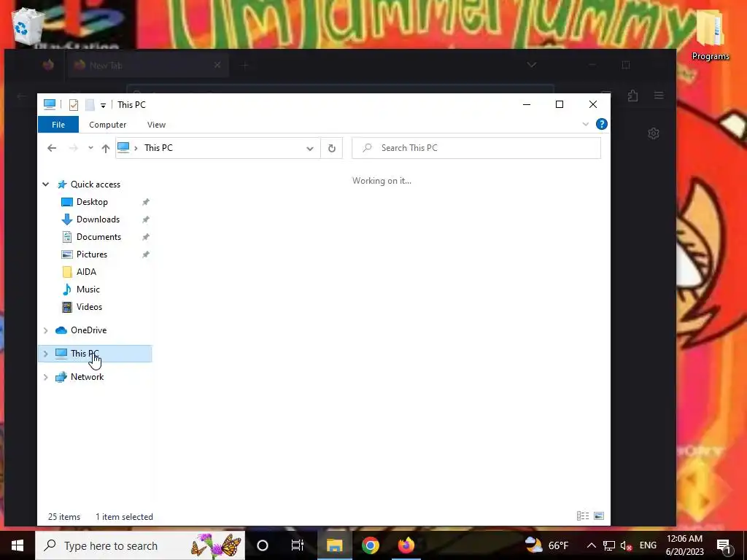Click the 1 item selected status text
Image resolution: width=747 pixels, height=560 pixels.
pos(124,517)
